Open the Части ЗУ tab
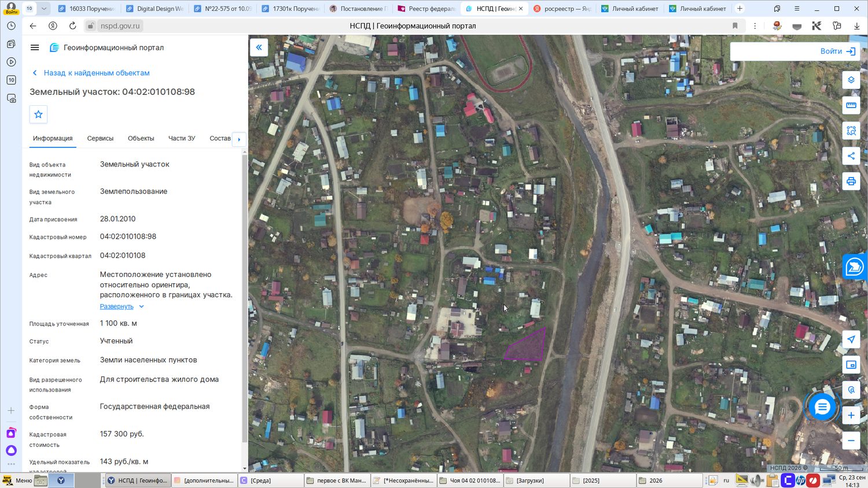868x488 pixels. click(182, 138)
